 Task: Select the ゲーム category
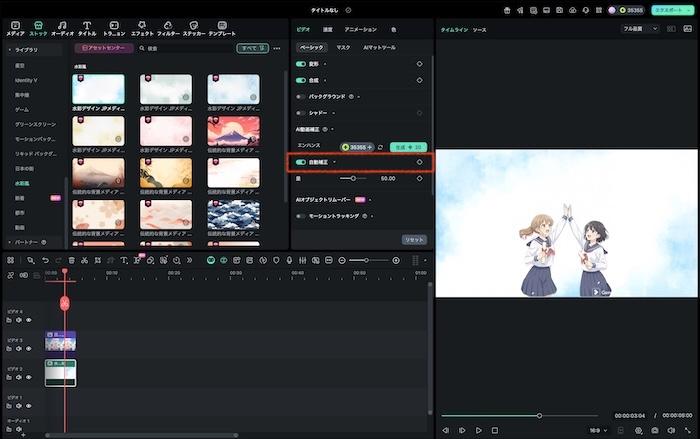point(21,109)
